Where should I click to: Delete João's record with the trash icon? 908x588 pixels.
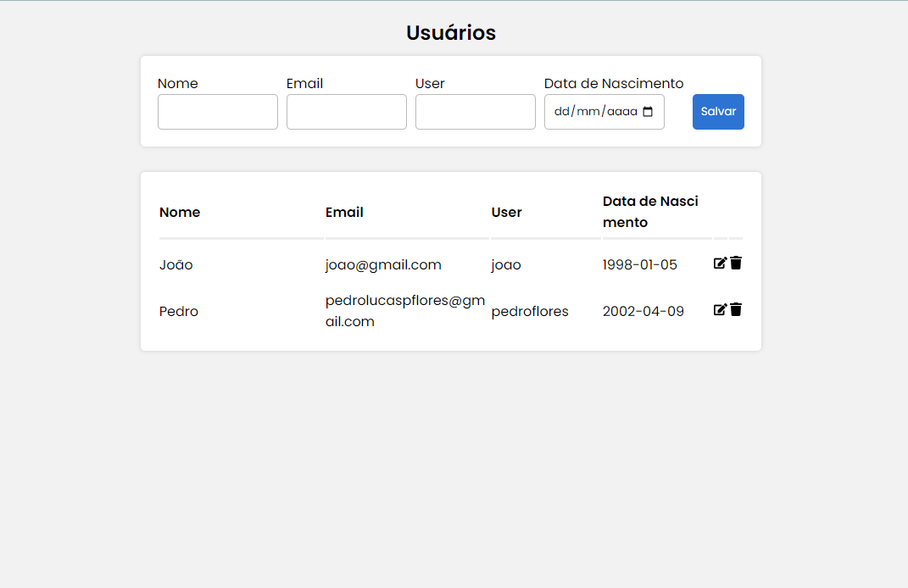point(736,263)
